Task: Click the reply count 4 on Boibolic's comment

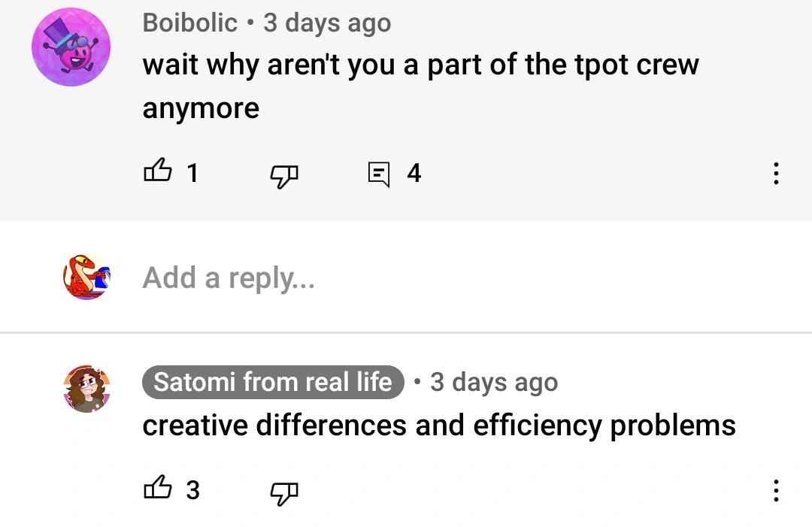Action: (x=414, y=174)
